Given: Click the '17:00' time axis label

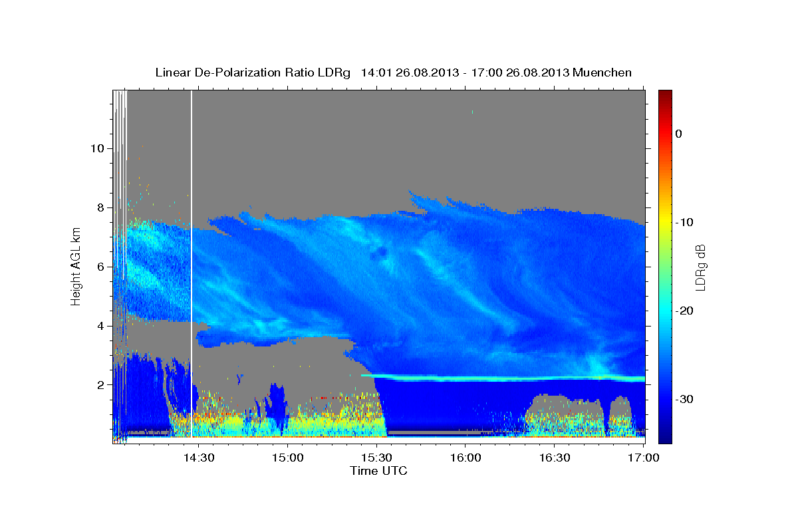Looking at the screenshot, I should pos(644,458).
